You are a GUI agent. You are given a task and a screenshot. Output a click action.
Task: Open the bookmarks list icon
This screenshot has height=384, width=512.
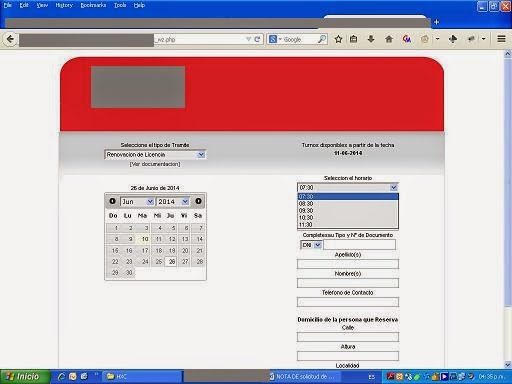pos(354,39)
